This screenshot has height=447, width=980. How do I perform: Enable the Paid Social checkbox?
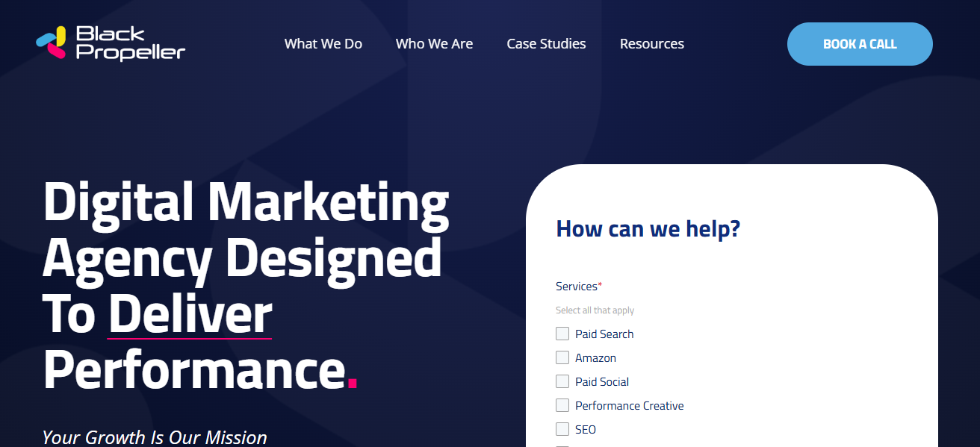(x=562, y=381)
